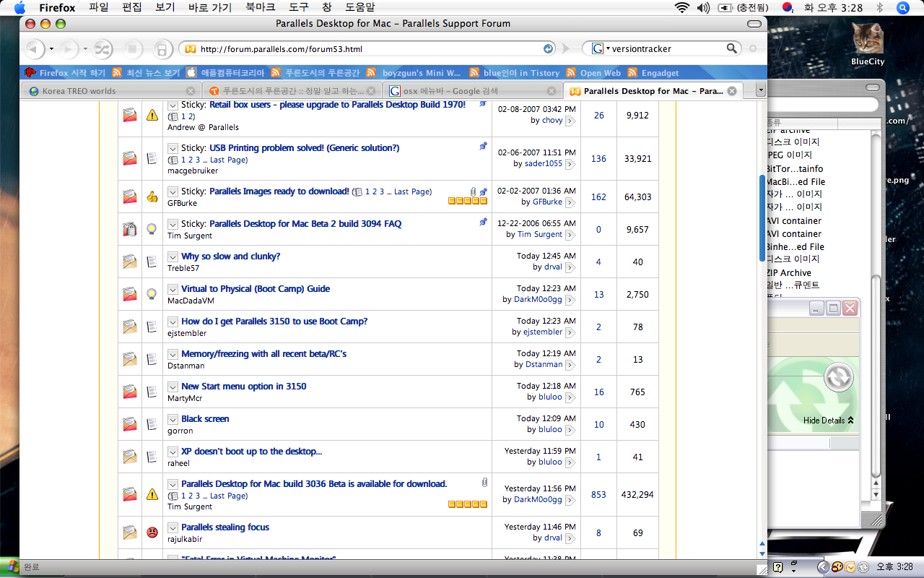Click the refresh arrows icon in background window

838,377
